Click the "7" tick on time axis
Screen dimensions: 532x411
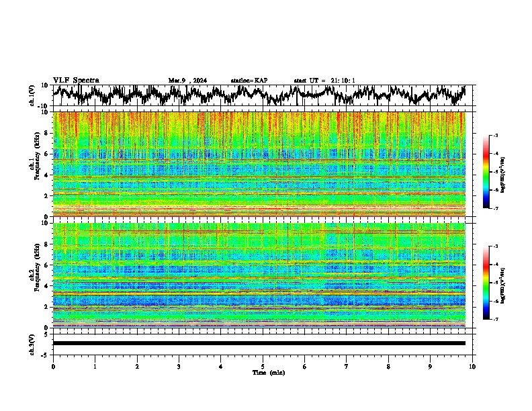(x=347, y=367)
